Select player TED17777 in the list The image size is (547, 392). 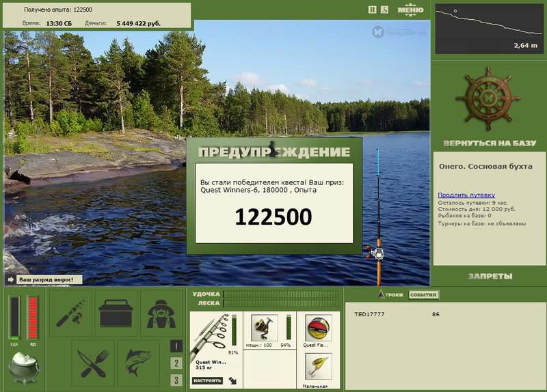pyautogui.click(x=369, y=314)
